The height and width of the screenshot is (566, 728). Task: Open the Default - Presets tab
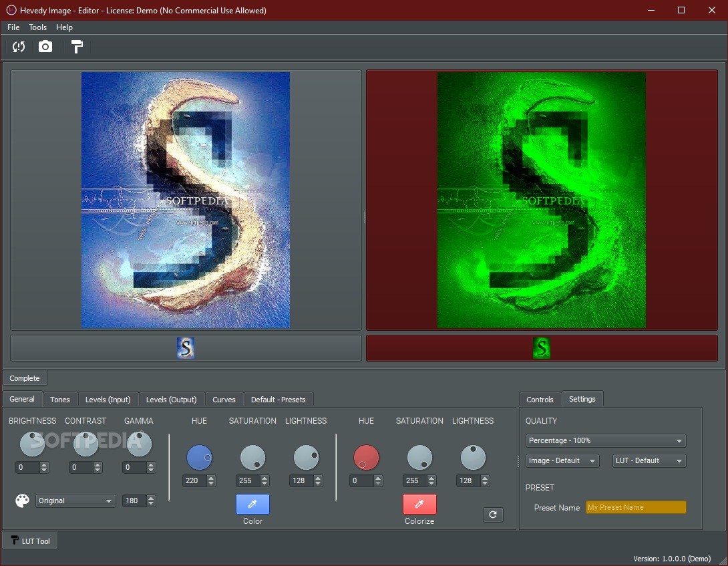pyautogui.click(x=278, y=400)
